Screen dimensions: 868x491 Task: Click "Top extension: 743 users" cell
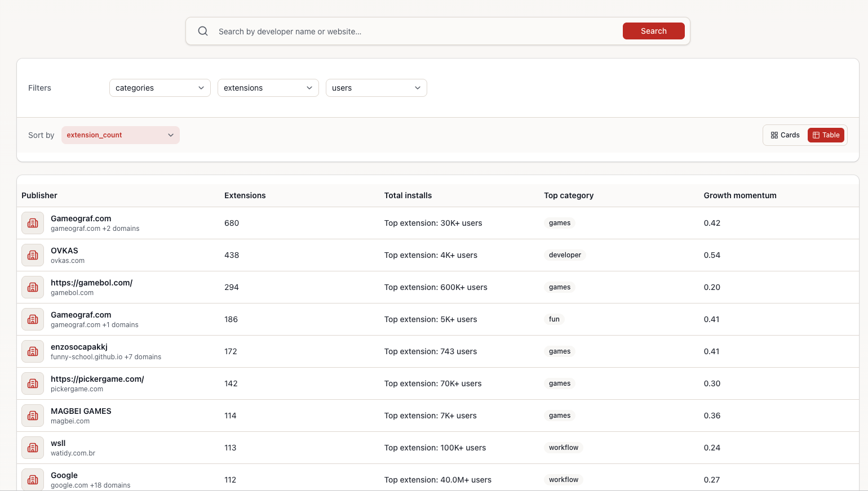pos(431,351)
